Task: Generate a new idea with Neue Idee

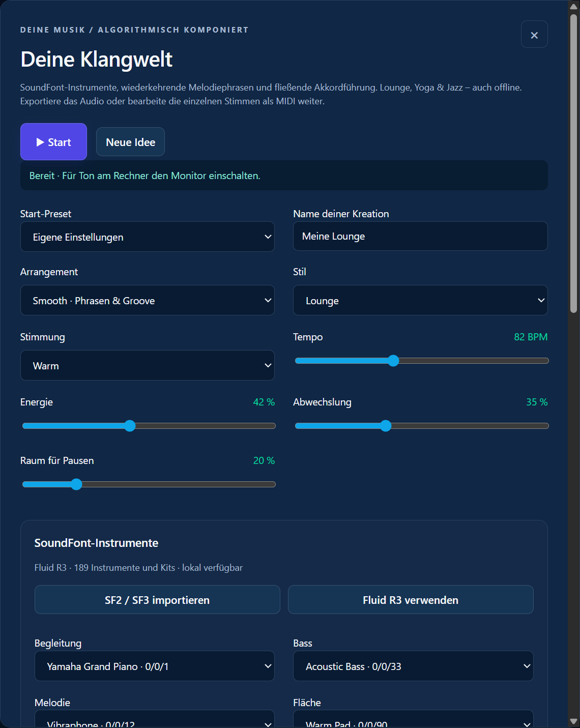Action: click(x=130, y=142)
